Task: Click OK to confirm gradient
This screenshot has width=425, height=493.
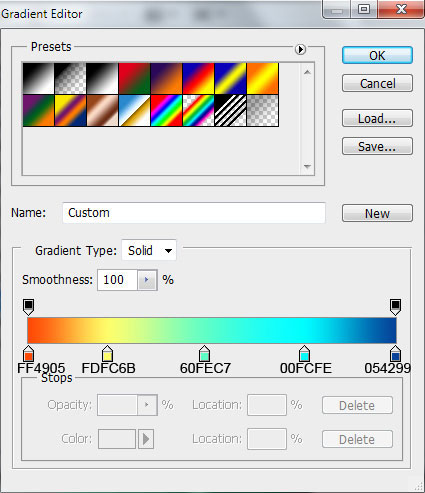Action: [x=377, y=55]
